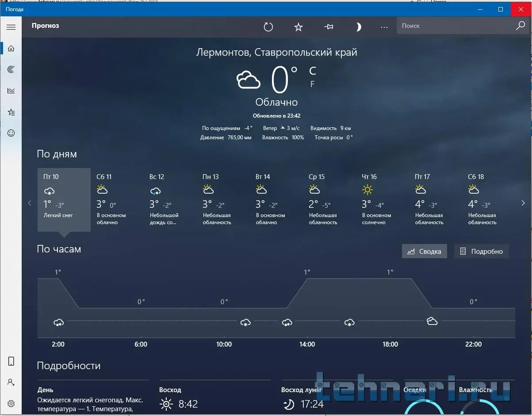
Task: Select the Пт 10 daily forecast
Action: pyautogui.click(x=64, y=200)
